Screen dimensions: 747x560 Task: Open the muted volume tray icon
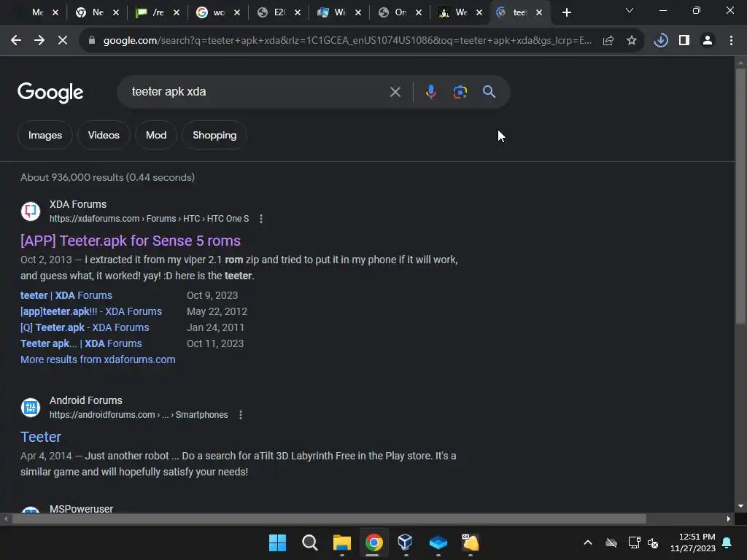tap(653, 542)
